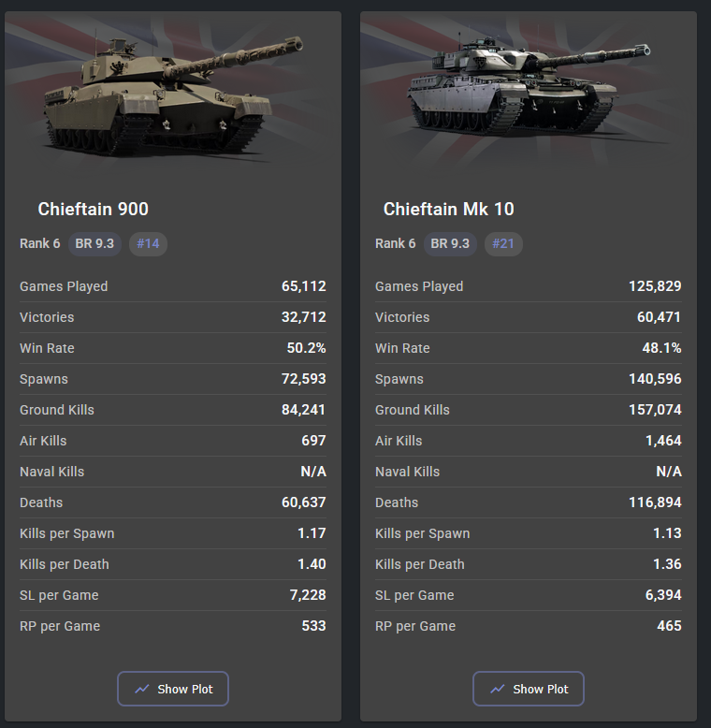Viewport: 711px width, 728px height.
Task: Click Games Played row of Chieftain 900
Action: pos(173,286)
